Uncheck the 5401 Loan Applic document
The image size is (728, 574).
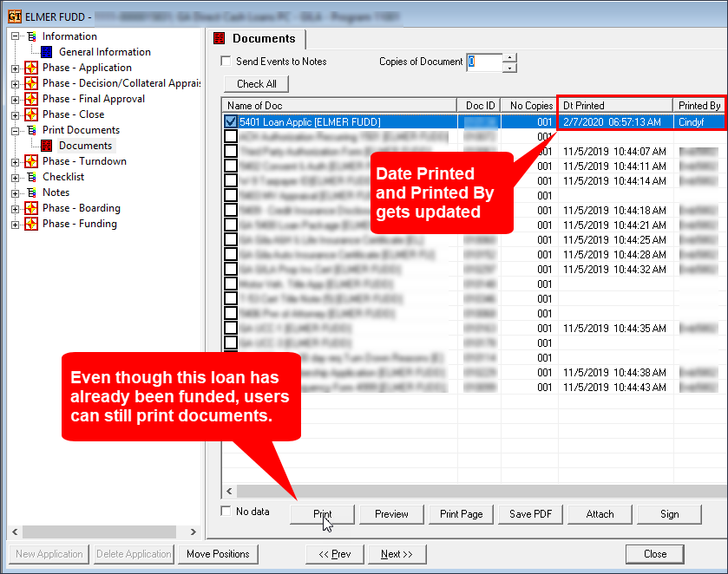click(229, 121)
